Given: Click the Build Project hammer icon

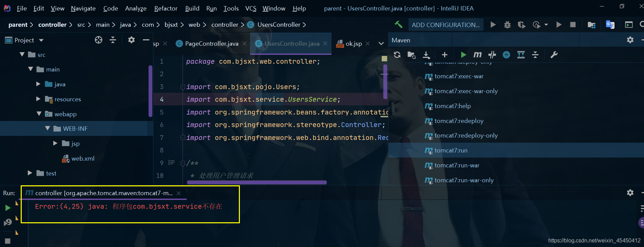Looking at the screenshot, I should (x=398, y=24).
